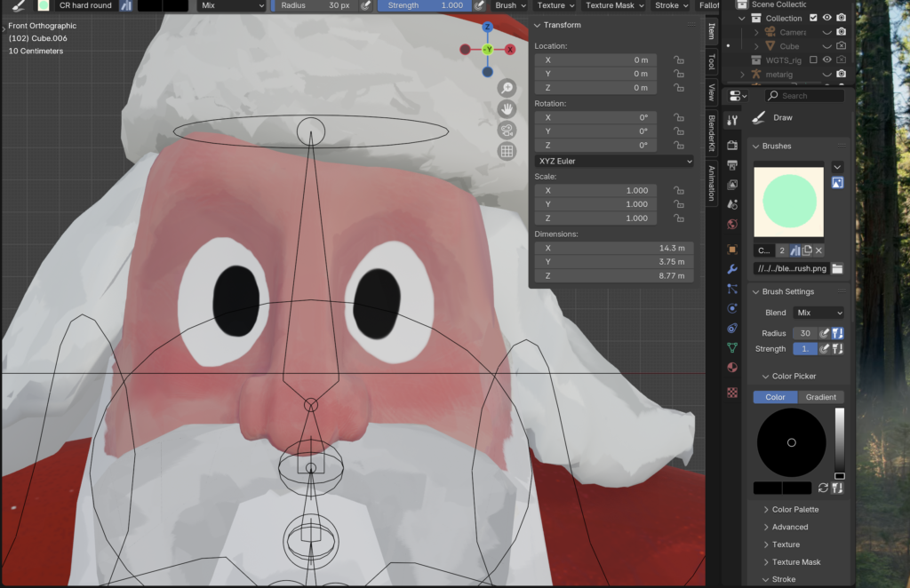The image size is (910, 588).
Task: Adjust the header Strength slider
Action: pyautogui.click(x=425, y=5)
